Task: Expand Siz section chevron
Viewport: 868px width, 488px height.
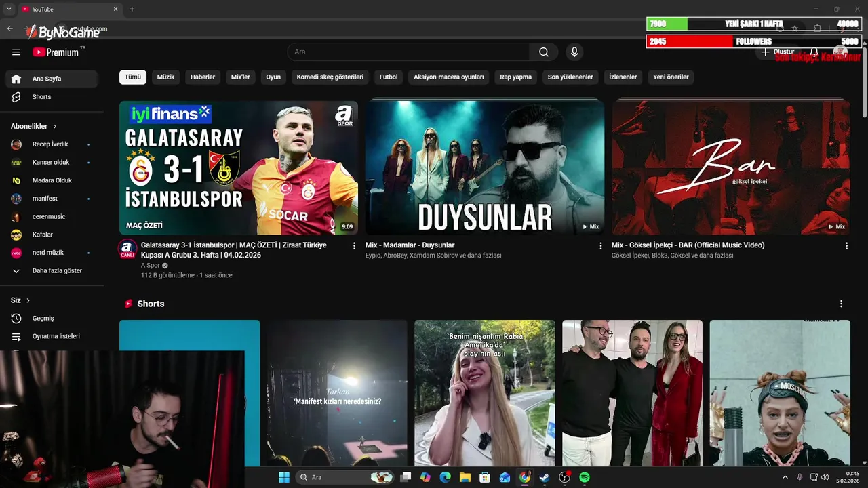Action: (28, 300)
